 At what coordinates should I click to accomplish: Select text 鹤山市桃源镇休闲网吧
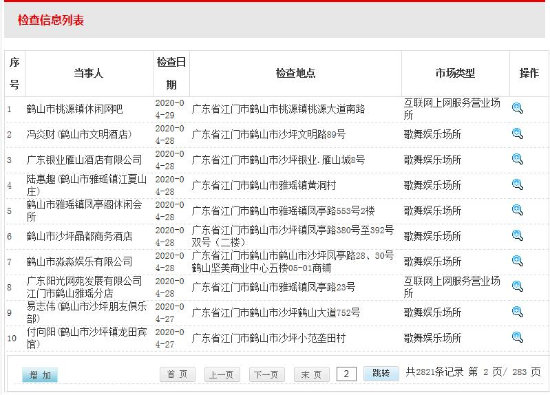(x=75, y=109)
